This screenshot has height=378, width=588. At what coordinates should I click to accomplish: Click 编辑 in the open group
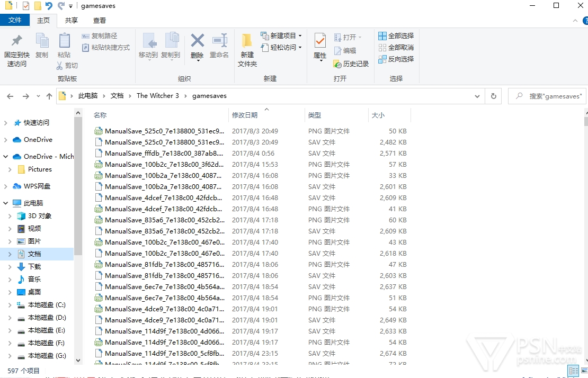(345, 51)
